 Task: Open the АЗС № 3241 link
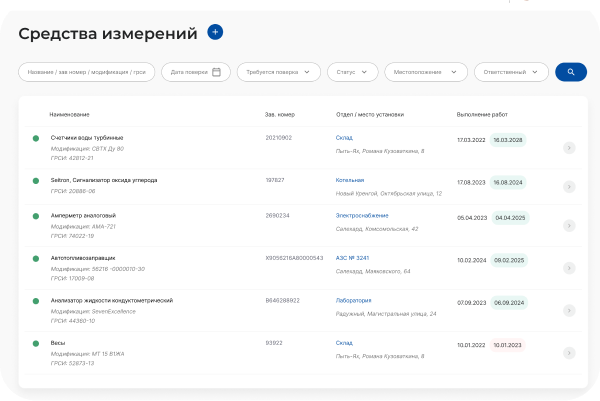[x=353, y=258]
